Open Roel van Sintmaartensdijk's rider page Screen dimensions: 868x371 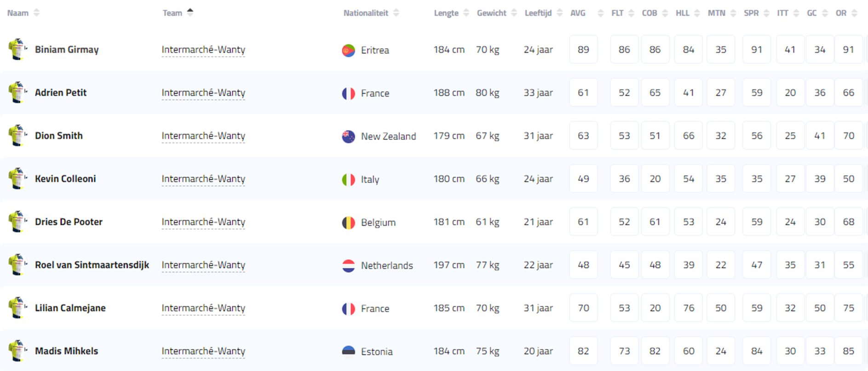[x=92, y=265]
